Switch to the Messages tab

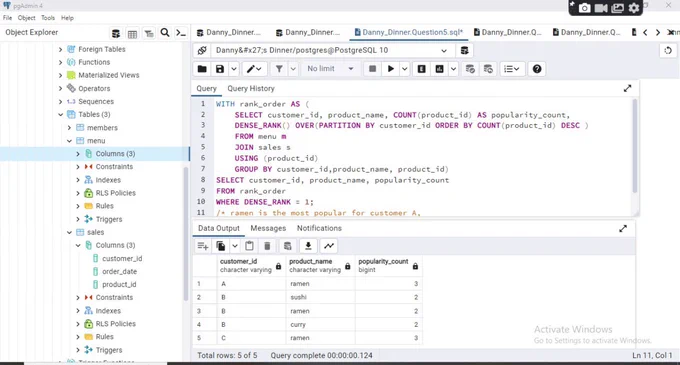click(x=268, y=228)
